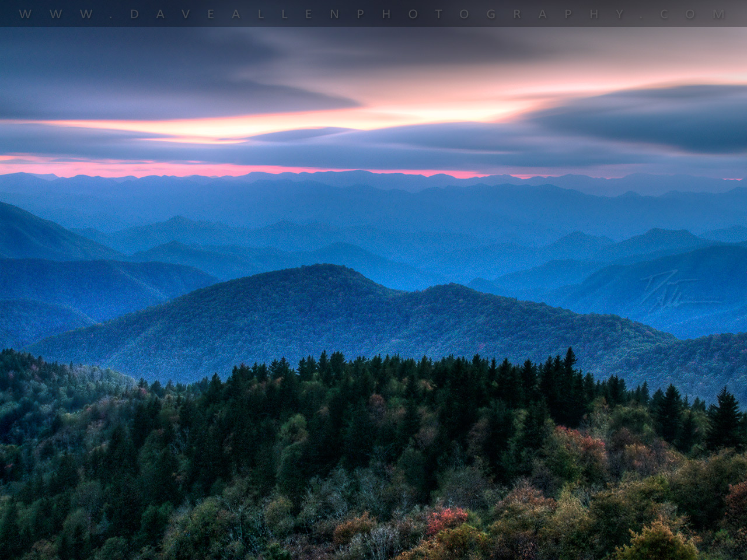Click the daveallenphotography.com watermark text

click(x=373, y=14)
